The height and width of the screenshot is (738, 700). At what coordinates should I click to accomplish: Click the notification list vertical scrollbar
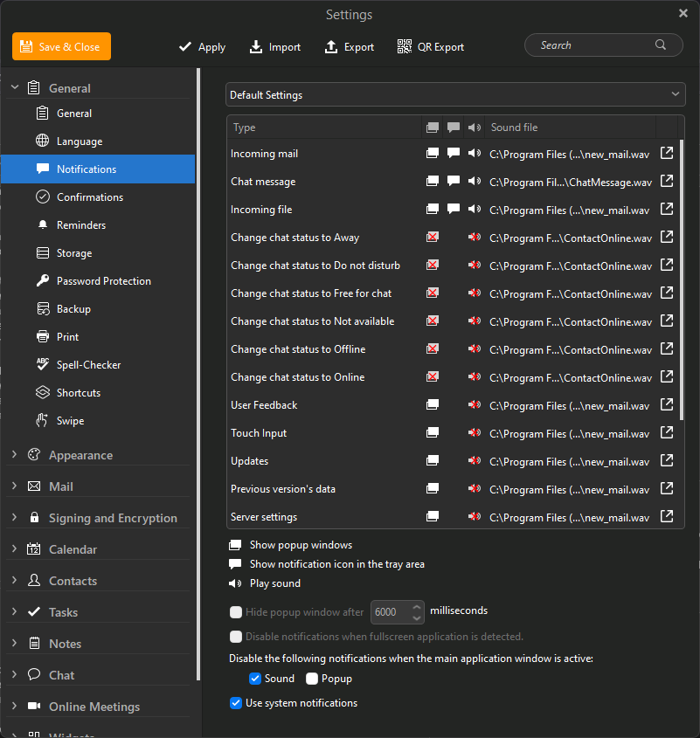point(681,279)
